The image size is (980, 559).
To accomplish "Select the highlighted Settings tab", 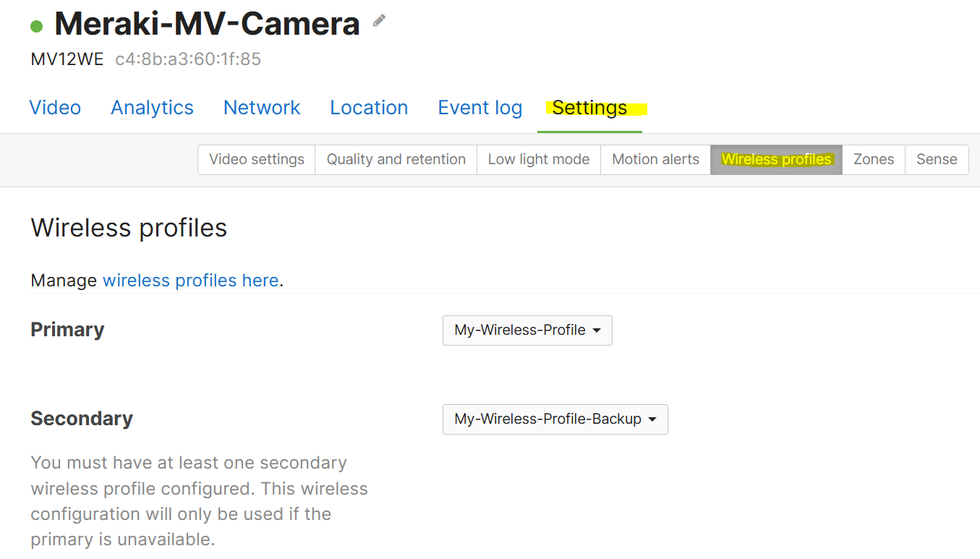I will point(589,108).
